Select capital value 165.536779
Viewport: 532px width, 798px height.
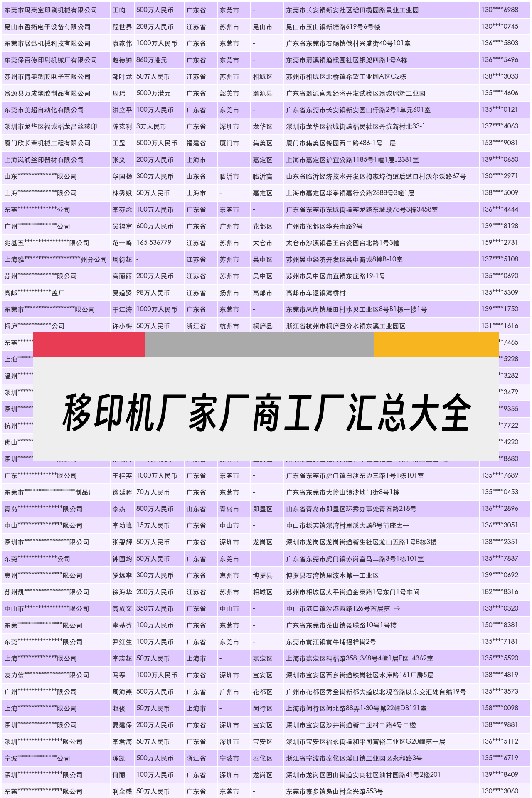pyautogui.click(x=154, y=243)
